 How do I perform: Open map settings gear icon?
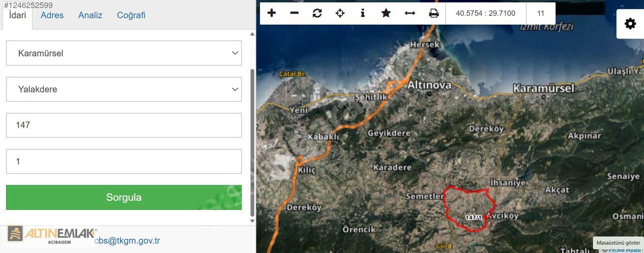pos(630,24)
